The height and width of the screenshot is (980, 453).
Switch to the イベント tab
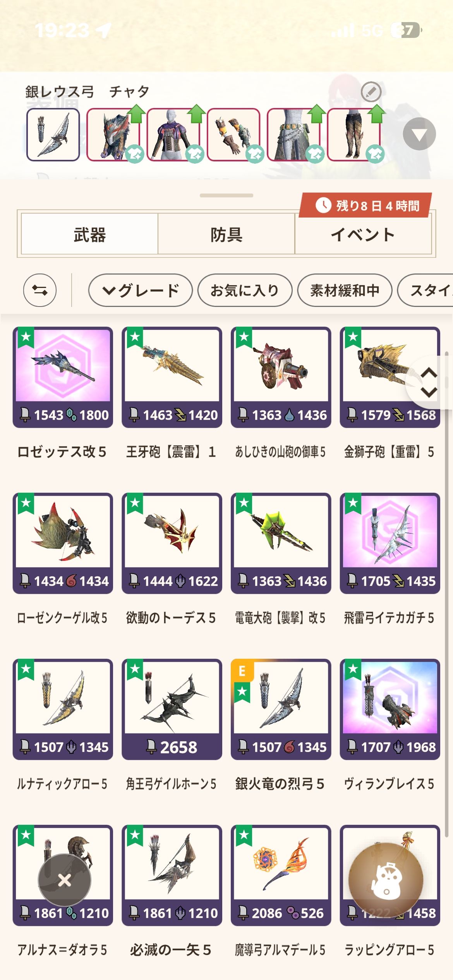tap(363, 235)
